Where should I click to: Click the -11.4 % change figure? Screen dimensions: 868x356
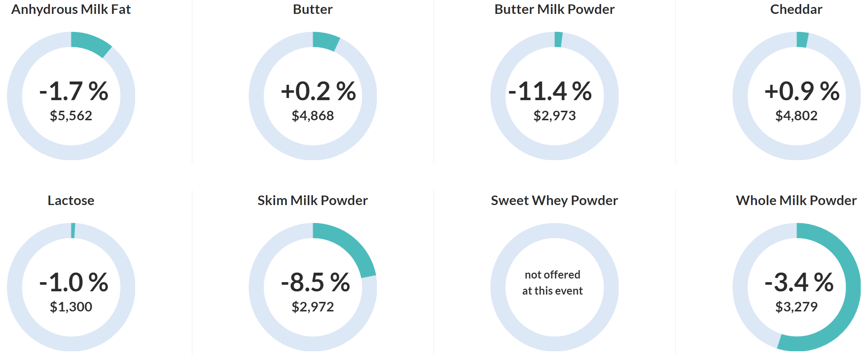[550, 91]
